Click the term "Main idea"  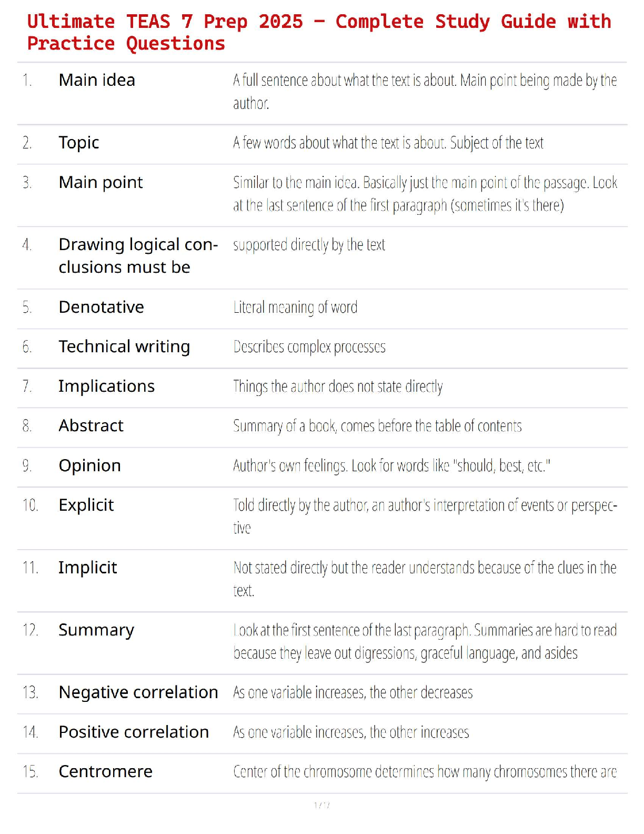97,80
